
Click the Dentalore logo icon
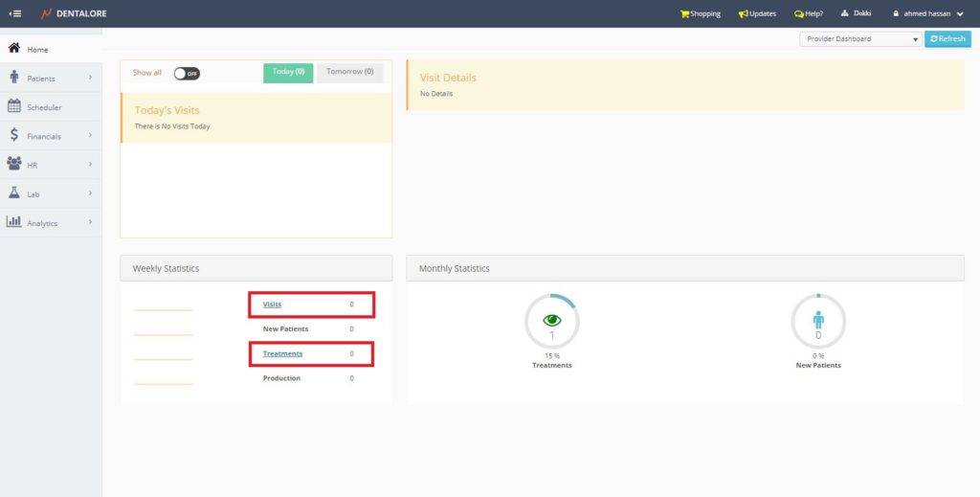coord(45,13)
